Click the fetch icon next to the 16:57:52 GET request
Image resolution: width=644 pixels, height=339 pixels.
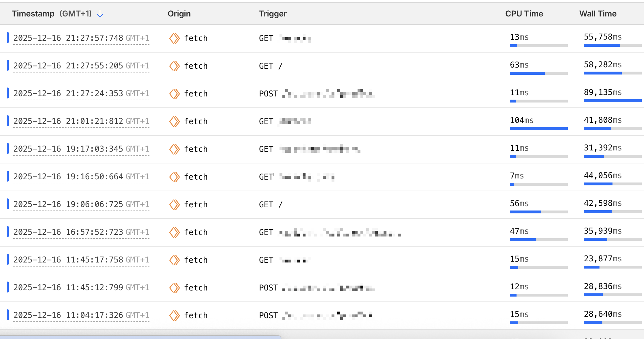tap(174, 232)
